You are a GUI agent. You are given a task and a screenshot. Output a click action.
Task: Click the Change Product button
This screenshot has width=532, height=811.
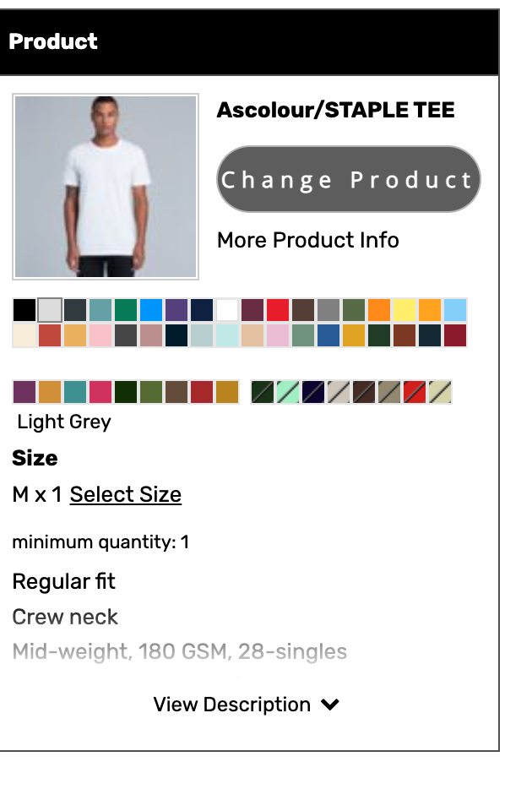point(348,179)
